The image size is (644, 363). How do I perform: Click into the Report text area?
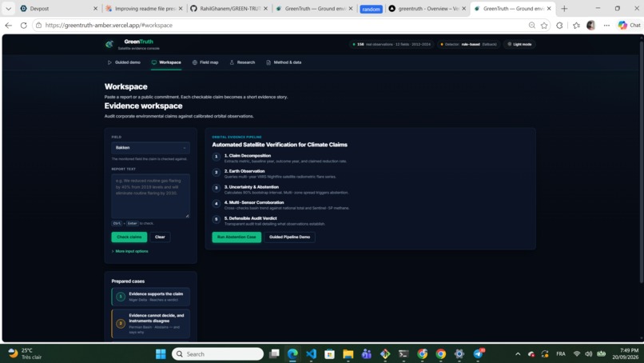pos(150,196)
